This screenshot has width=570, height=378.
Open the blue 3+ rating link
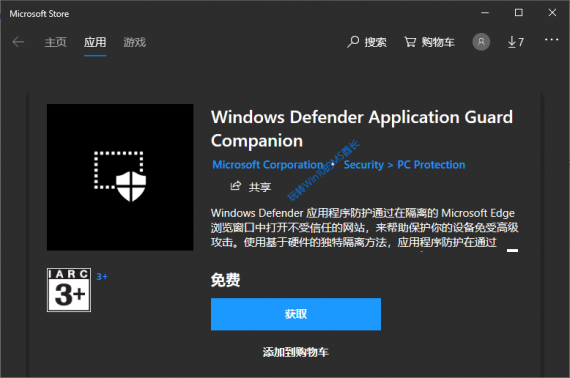pyautogui.click(x=102, y=277)
